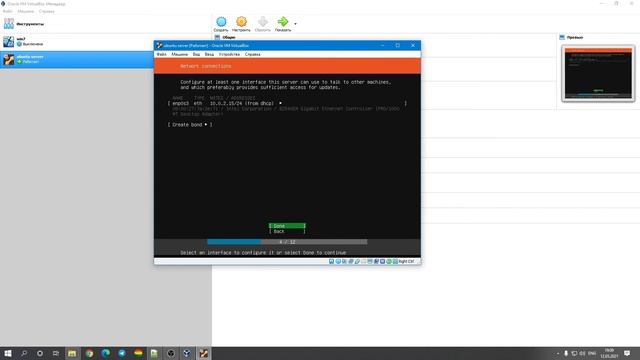Open OBS Studio from the taskbar
Screen dimensions: 640x360
coord(171,353)
